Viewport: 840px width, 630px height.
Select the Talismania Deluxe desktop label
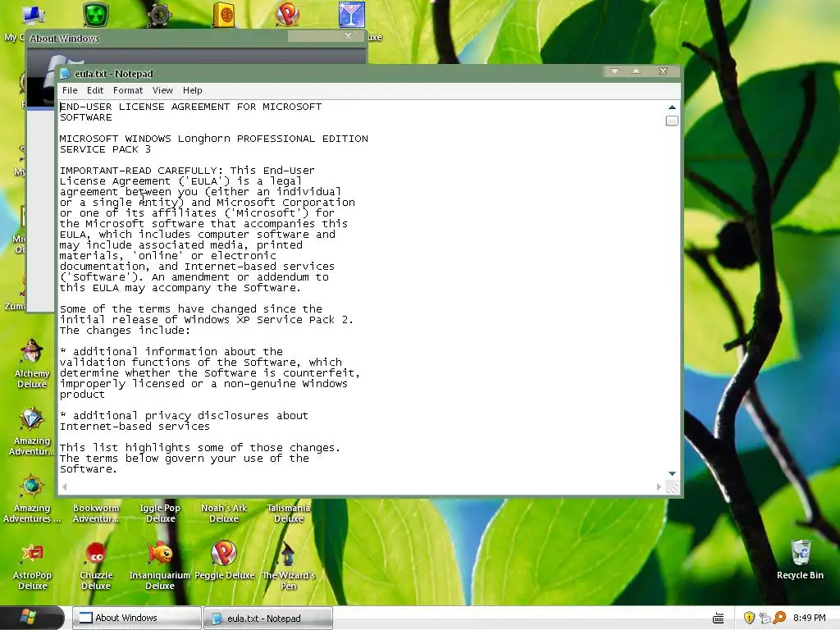[288, 514]
